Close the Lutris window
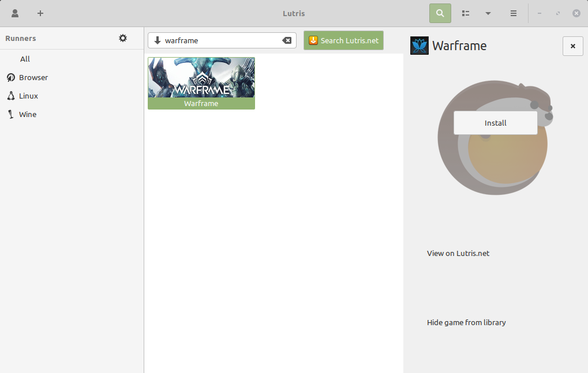The height and width of the screenshot is (373, 588). 576,13
